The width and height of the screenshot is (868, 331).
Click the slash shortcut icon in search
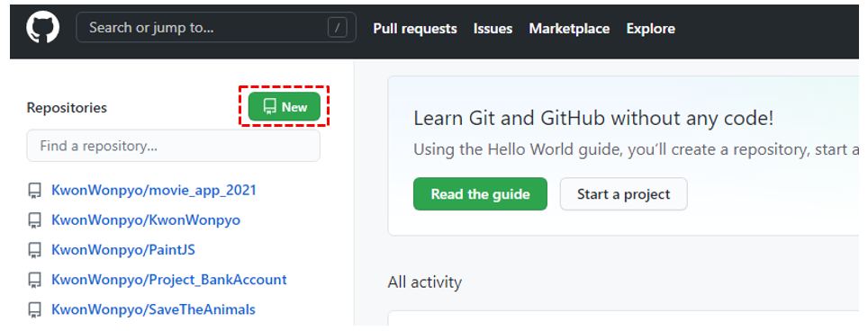click(337, 28)
